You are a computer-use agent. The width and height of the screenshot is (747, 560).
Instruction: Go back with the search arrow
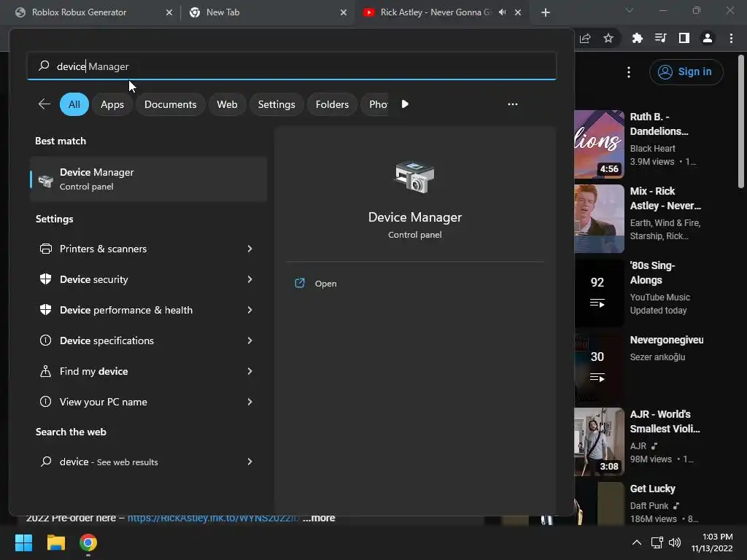point(44,104)
